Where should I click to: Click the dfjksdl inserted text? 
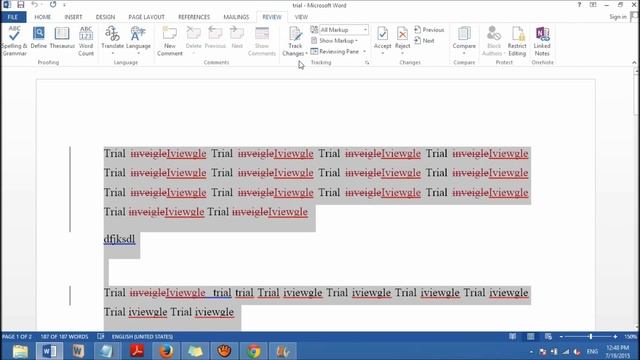[119, 239]
